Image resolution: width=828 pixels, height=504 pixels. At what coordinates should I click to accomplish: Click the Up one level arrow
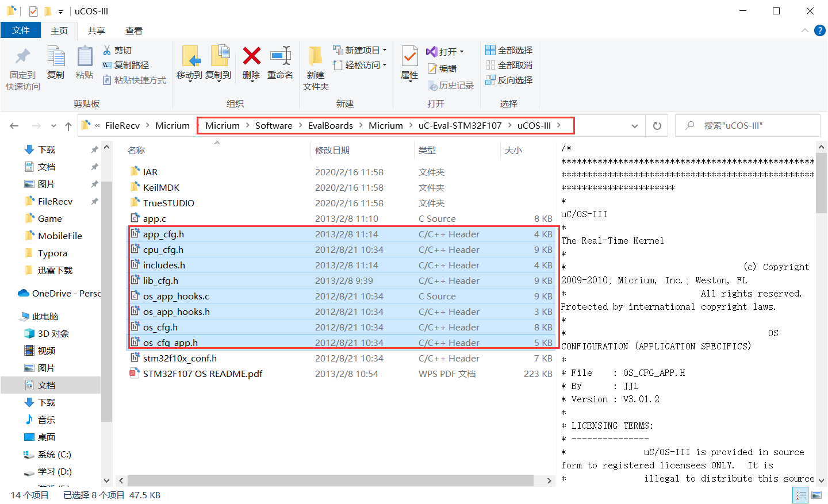pyautogui.click(x=68, y=126)
